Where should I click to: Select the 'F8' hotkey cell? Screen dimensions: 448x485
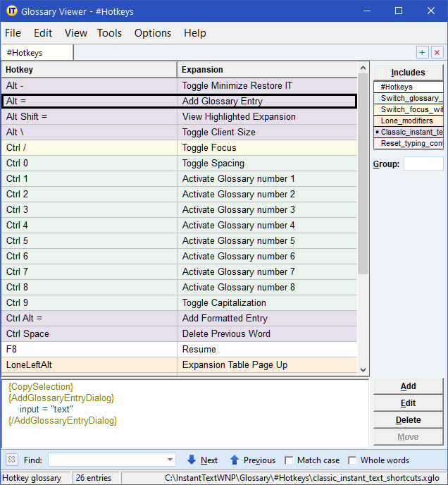[89, 349]
